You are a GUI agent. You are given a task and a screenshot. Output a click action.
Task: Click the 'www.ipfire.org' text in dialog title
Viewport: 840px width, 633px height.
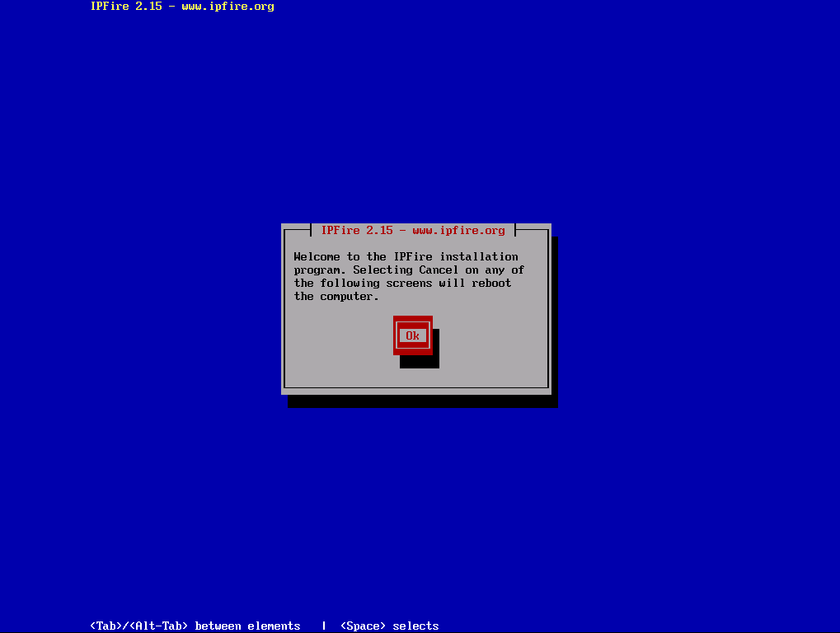[x=458, y=231]
